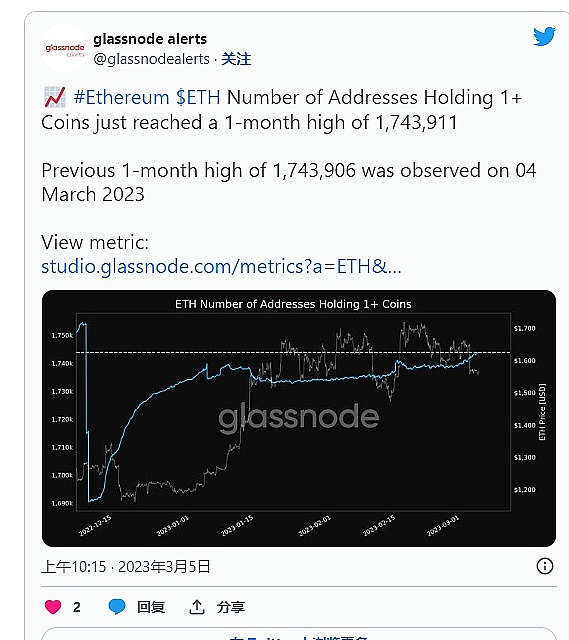Open the $ETH cashtag link
Image resolution: width=569 pixels, height=640 pixels.
(198, 98)
